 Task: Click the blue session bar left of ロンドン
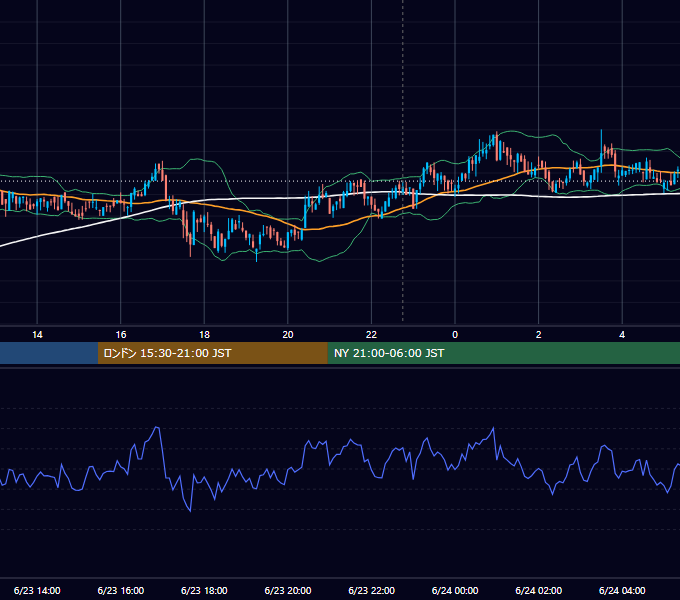pos(49,353)
